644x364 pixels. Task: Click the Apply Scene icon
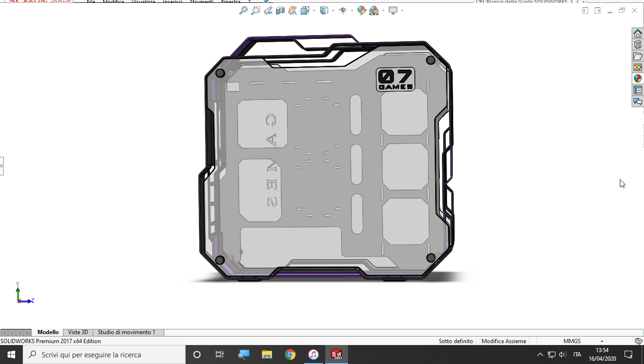point(374,10)
